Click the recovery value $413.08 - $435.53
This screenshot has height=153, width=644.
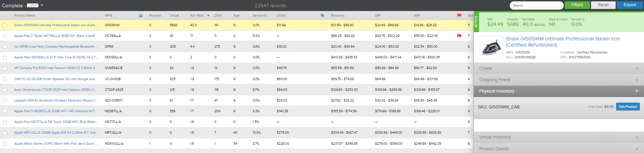pyautogui.click(x=344, y=57)
